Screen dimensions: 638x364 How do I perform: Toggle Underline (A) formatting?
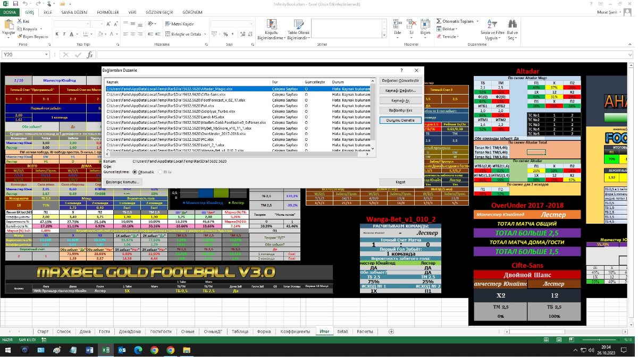point(71,34)
